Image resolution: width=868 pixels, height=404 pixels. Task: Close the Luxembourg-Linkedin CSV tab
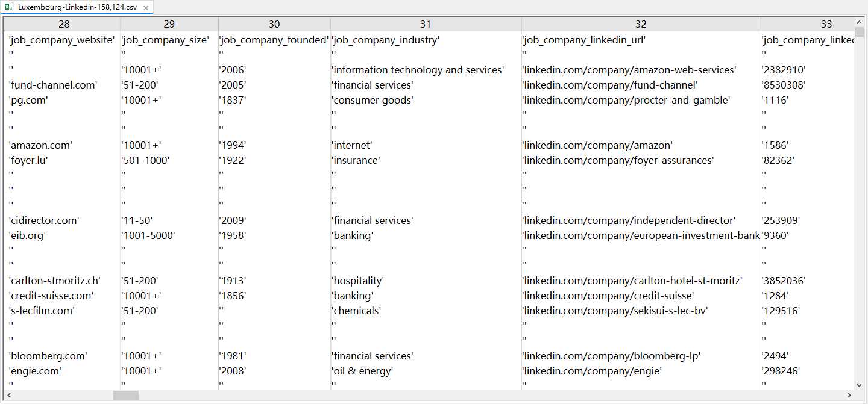tap(146, 8)
